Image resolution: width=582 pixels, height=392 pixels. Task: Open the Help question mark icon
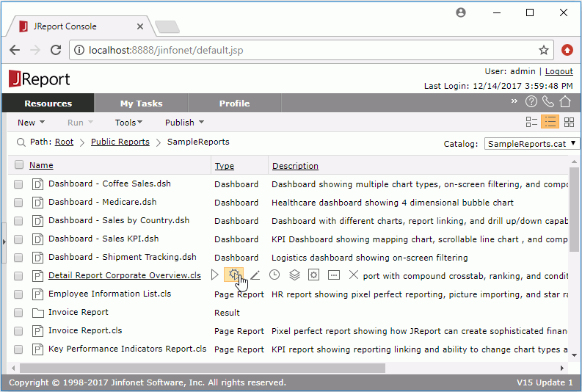click(531, 101)
